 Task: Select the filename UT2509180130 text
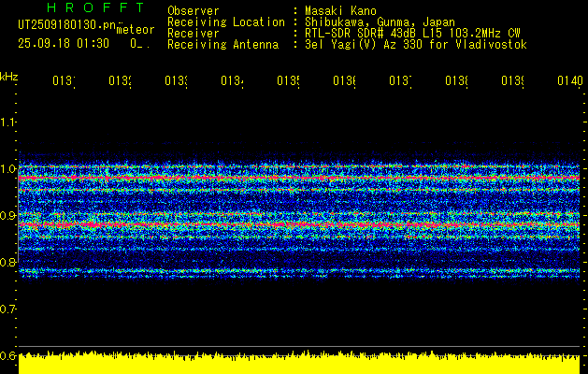coord(67,24)
